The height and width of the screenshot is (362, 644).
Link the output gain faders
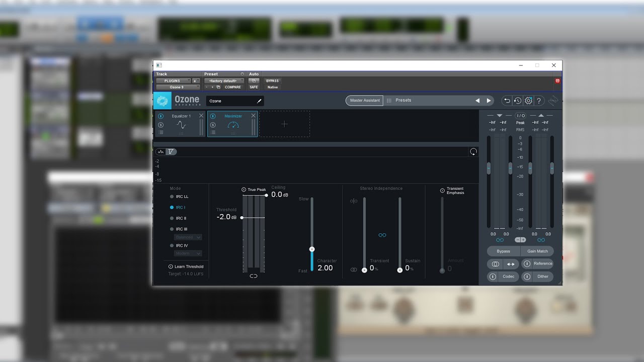541,240
